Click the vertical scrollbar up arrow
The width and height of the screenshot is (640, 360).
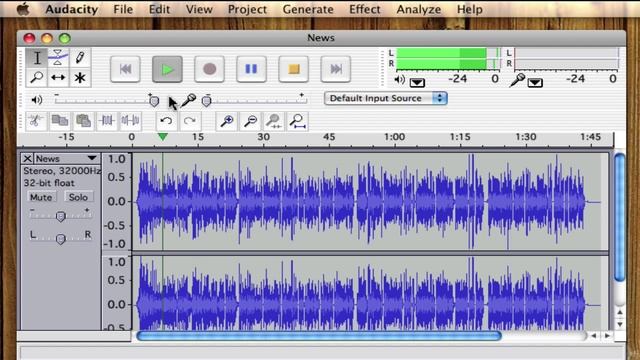620,312
